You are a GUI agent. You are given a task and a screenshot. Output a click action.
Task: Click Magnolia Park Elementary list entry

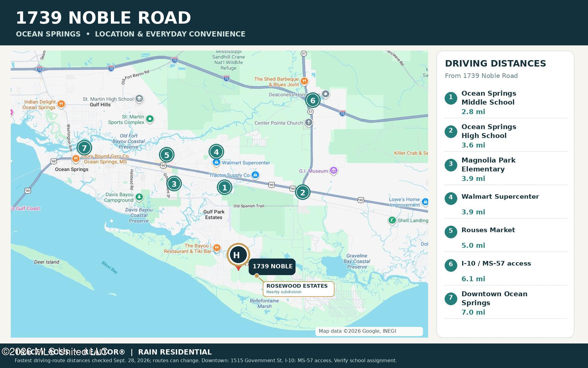pos(505,169)
